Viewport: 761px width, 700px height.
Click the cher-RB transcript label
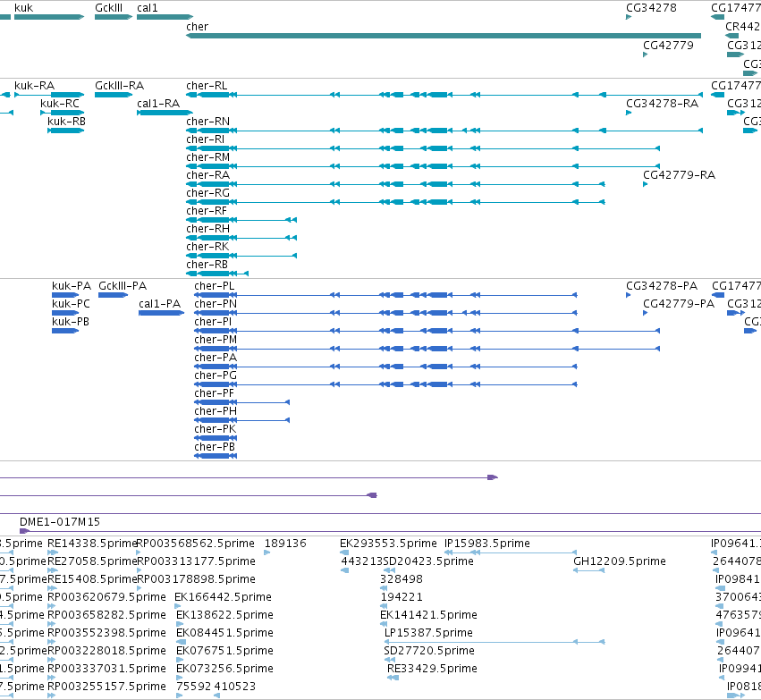(x=207, y=265)
